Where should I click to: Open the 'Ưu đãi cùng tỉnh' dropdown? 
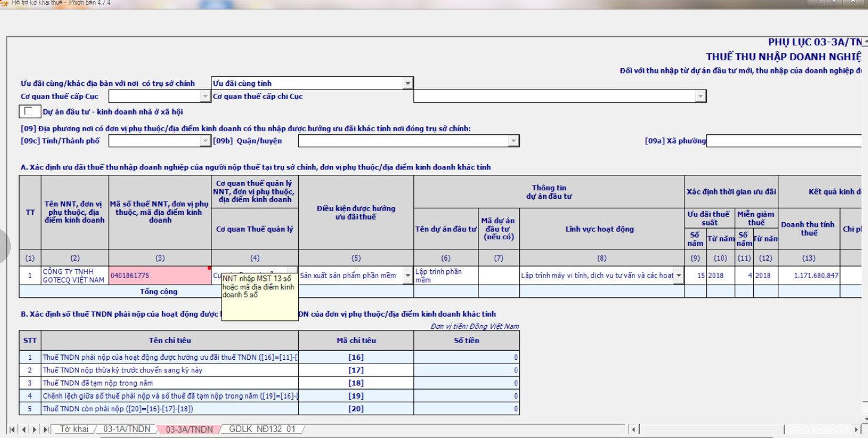coord(407,84)
